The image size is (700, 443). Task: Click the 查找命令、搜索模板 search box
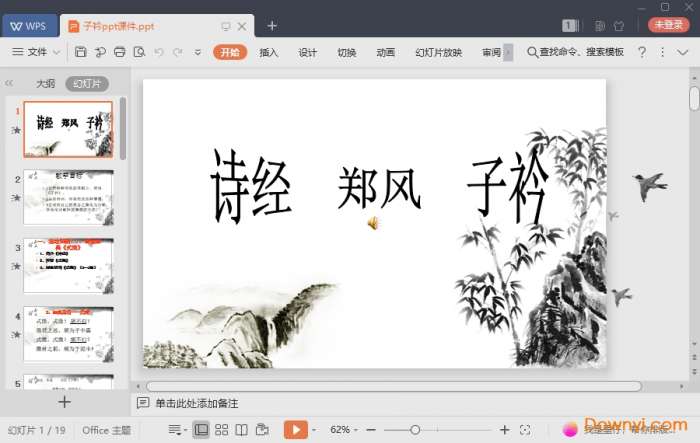[575, 52]
